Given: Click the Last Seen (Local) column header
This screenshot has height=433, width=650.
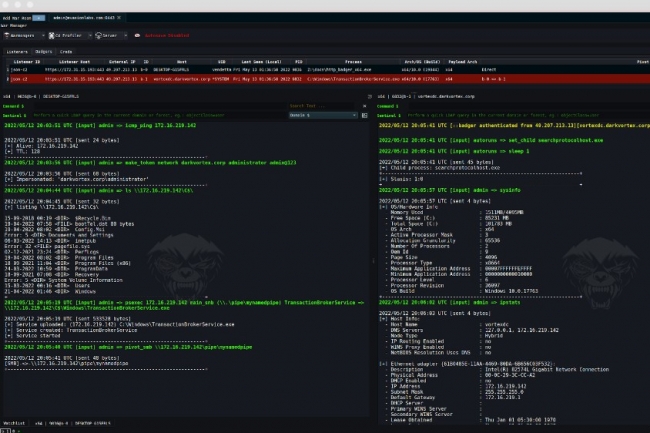Looking at the screenshot, I should 261,62.
